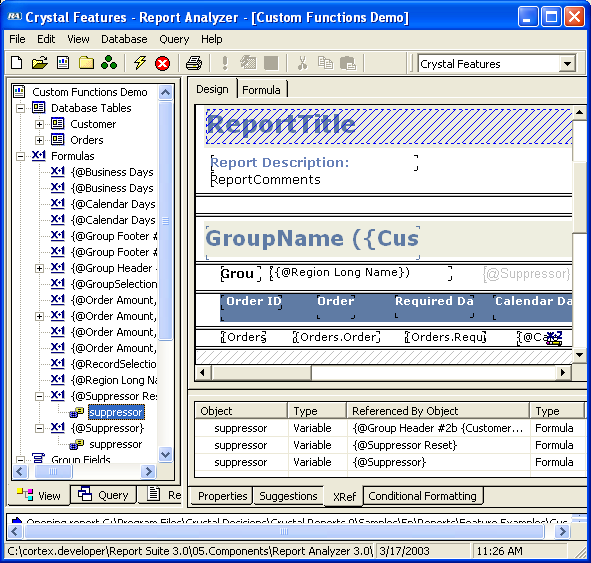The width and height of the screenshot is (591, 563).
Task: Open the Suggestions tab
Action: tap(288, 496)
